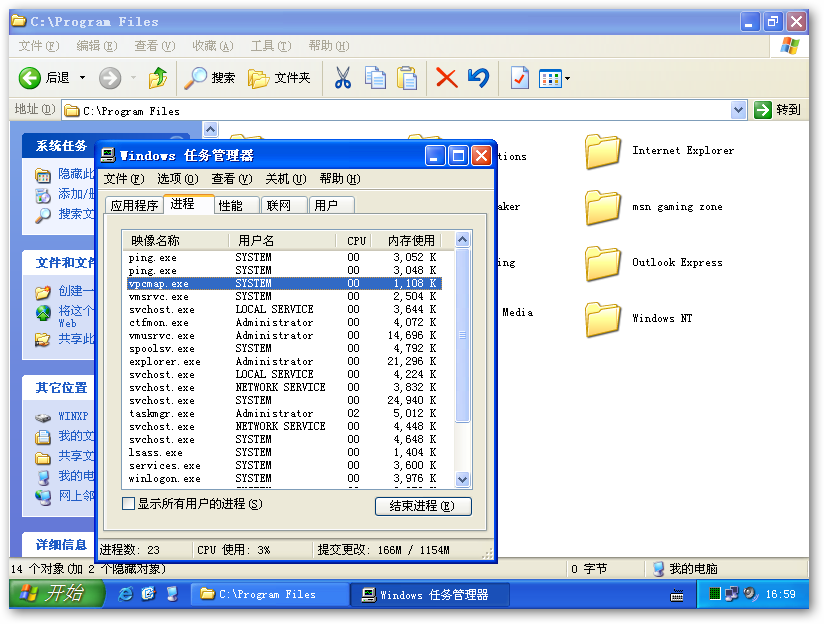Click the Undo arrow icon
The width and height of the screenshot is (824, 624).
click(x=478, y=78)
